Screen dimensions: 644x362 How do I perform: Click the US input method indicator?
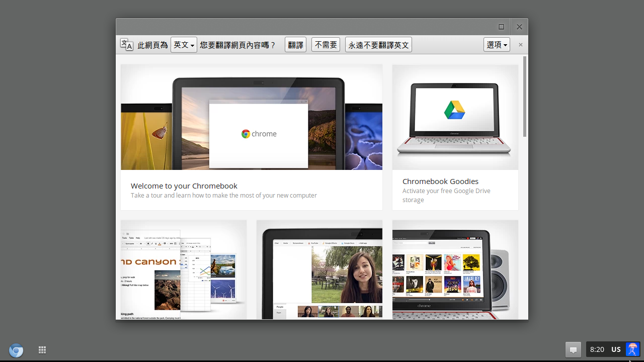click(616, 349)
